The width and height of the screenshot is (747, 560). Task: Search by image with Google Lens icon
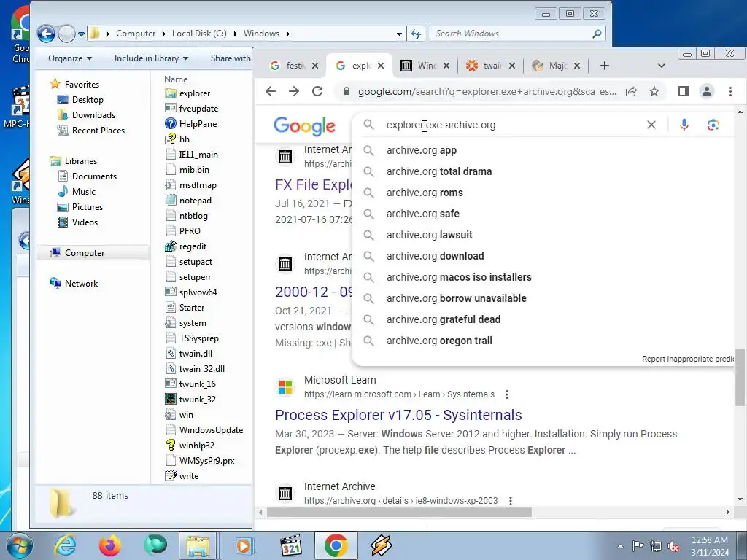(x=713, y=125)
